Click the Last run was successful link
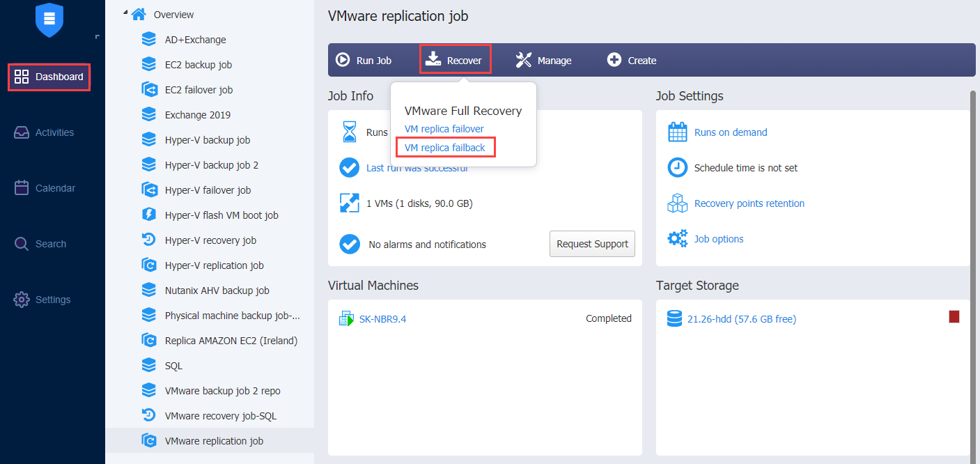Viewport: 980px width, 464px height. click(417, 168)
